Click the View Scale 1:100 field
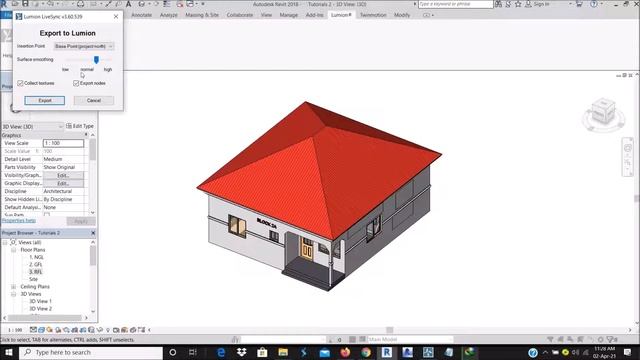The height and width of the screenshot is (360, 640). coord(63,143)
